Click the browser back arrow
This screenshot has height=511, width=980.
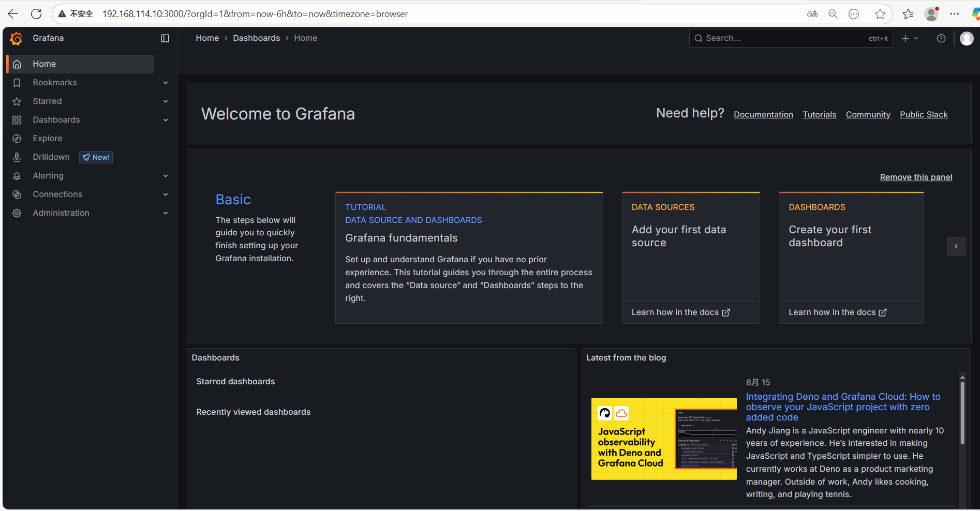point(13,14)
